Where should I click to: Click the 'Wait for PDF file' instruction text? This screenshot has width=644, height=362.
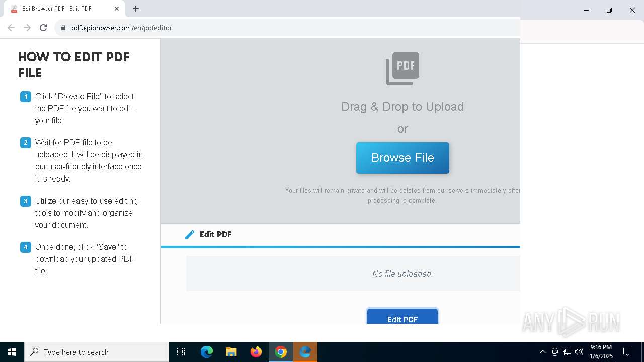89,160
